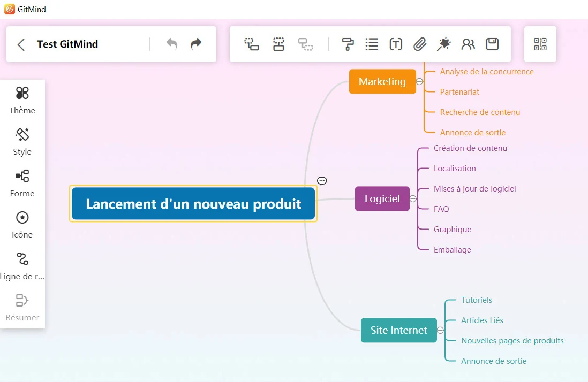
Task: Select the FAQ subtopic
Action: coord(441,209)
